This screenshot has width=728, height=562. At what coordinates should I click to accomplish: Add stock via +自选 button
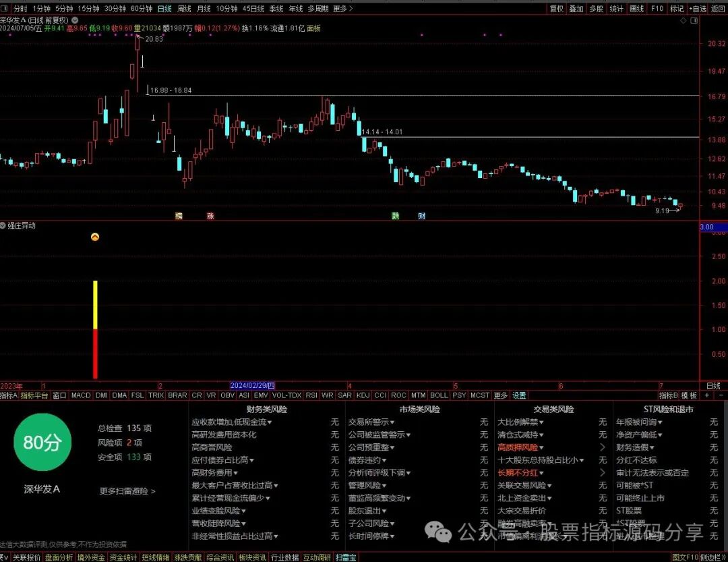click(698, 8)
